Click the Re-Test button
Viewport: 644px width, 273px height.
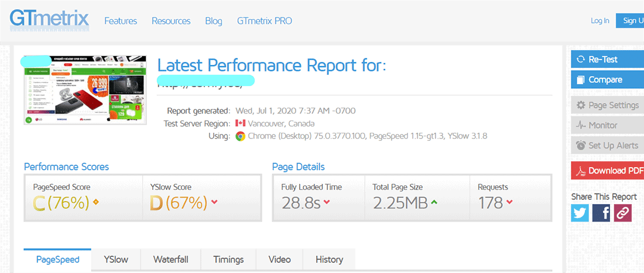click(608, 60)
